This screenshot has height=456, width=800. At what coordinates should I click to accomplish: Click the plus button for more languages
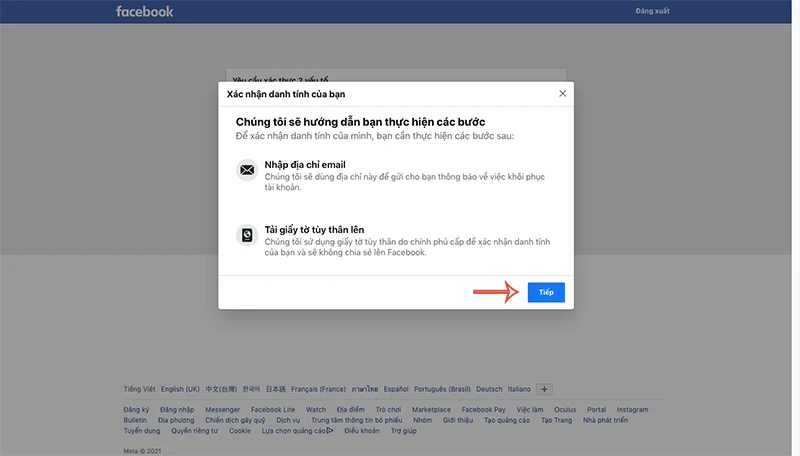point(544,389)
